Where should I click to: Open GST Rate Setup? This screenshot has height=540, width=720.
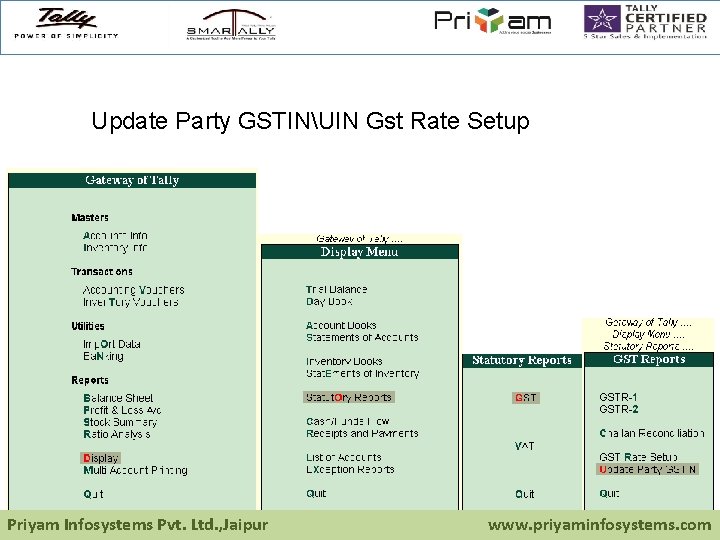click(x=638, y=457)
